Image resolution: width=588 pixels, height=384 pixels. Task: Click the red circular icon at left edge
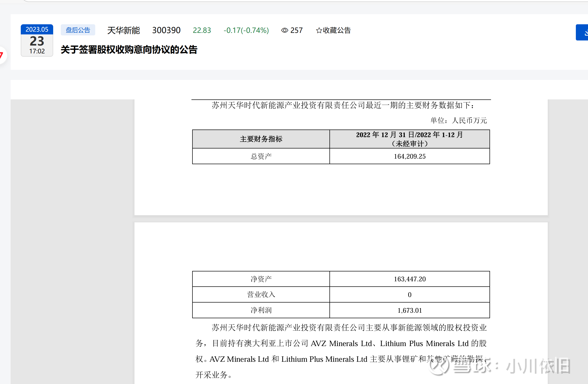click(2, 55)
